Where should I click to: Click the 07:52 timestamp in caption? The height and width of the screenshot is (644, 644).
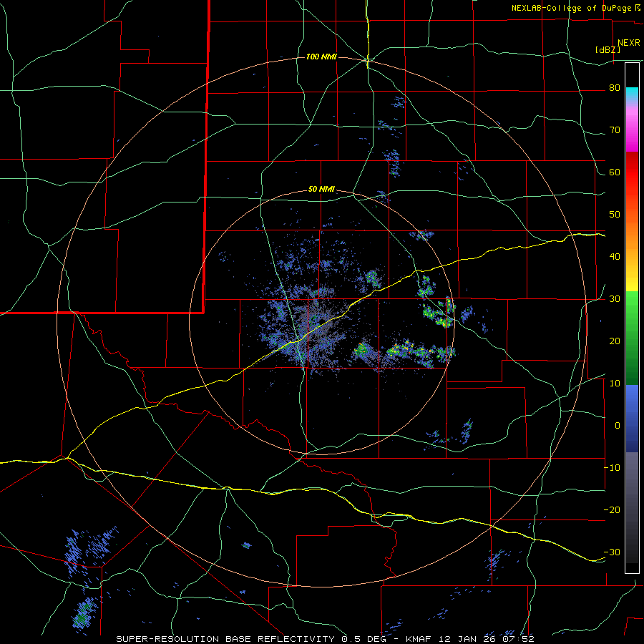pyautogui.click(x=520, y=639)
